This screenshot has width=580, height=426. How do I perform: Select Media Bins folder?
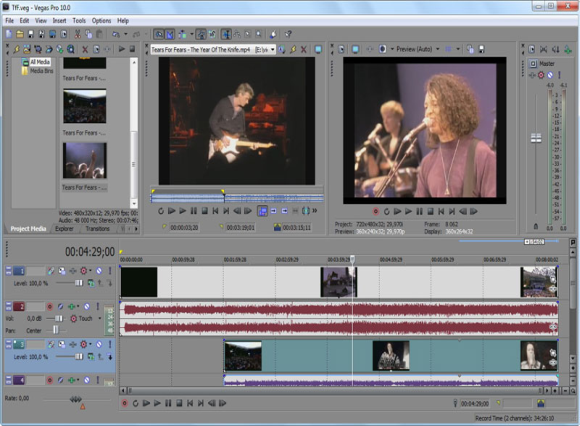41,71
